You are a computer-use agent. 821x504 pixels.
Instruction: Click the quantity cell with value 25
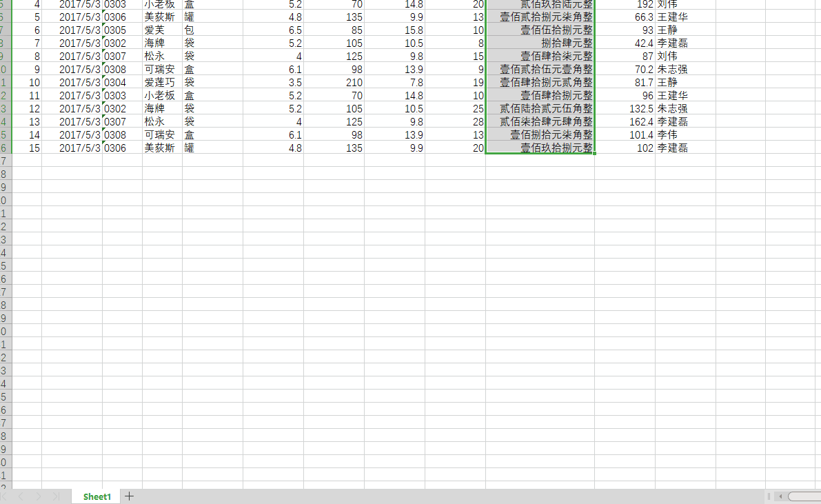tap(456, 108)
